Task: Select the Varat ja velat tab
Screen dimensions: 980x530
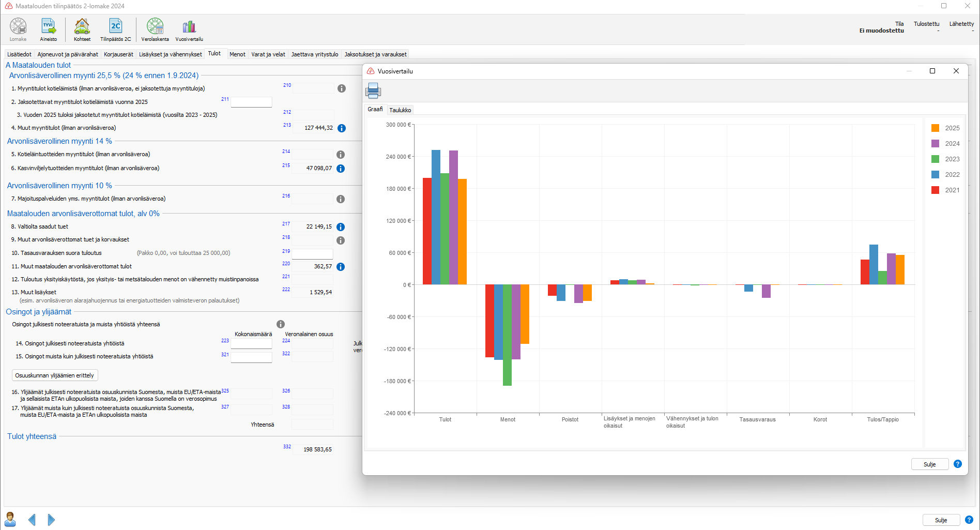Action: [x=268, y=54]
